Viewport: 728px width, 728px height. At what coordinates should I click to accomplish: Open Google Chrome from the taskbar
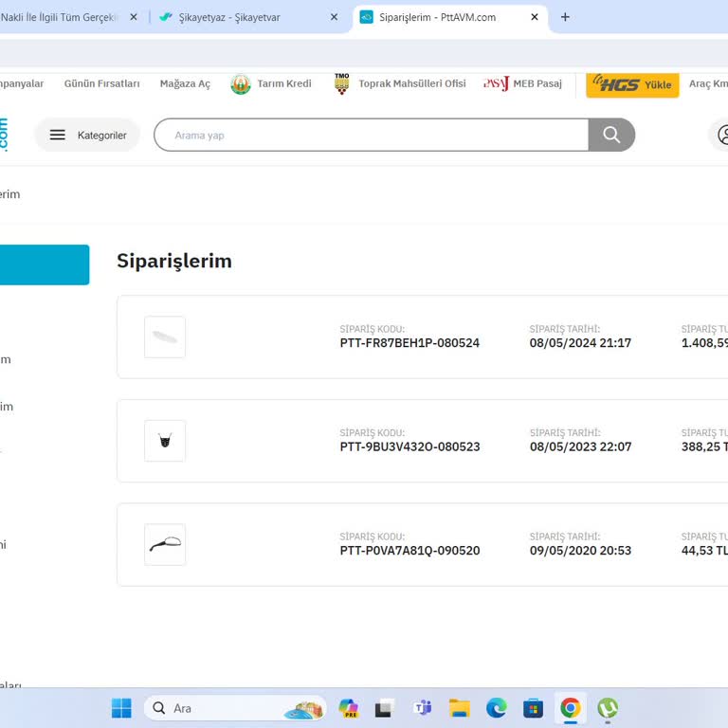[x=571, y=708]
